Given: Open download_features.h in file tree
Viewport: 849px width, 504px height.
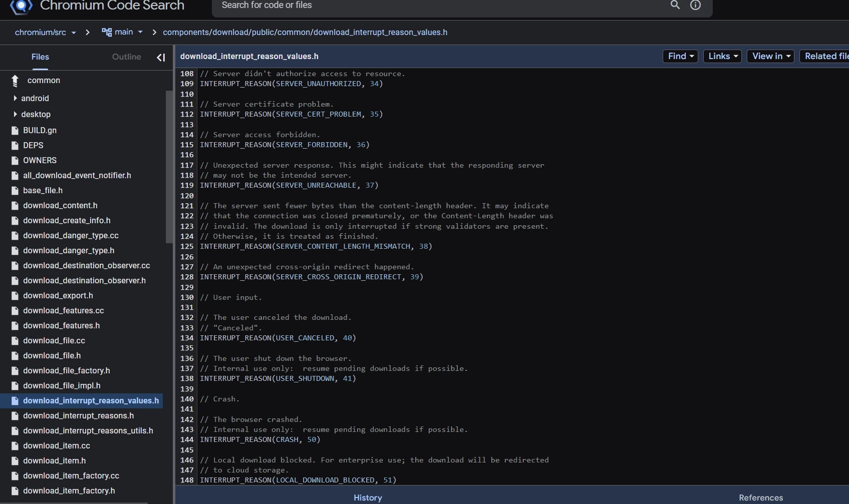Looking at the screenshot, I should tap(61, 326).
